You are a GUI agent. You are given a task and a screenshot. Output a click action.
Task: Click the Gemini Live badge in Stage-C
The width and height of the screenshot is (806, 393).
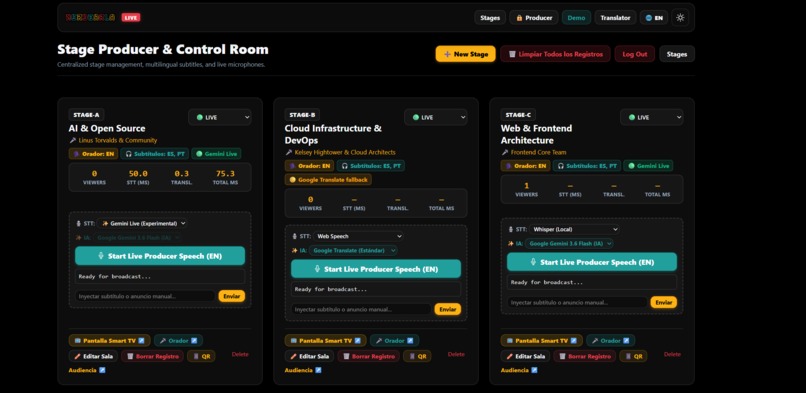[x=648, y=165]
